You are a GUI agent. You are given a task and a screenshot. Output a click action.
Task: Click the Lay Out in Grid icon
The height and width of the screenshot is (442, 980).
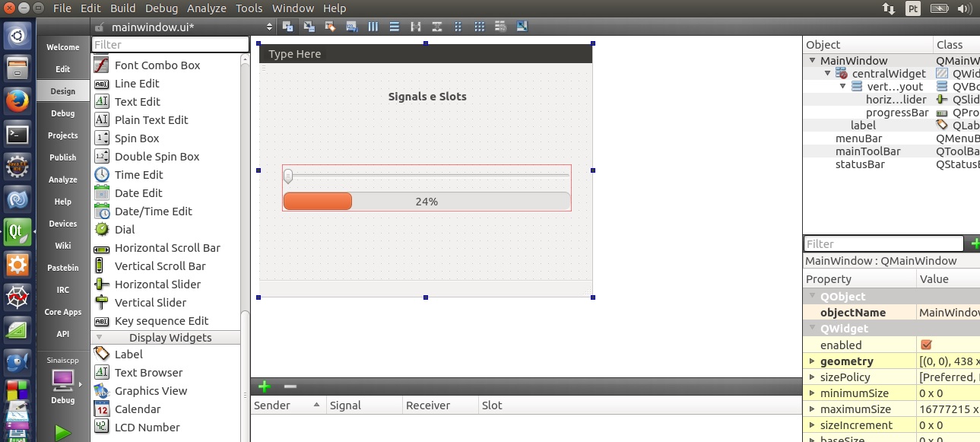(x=479, y=27)
